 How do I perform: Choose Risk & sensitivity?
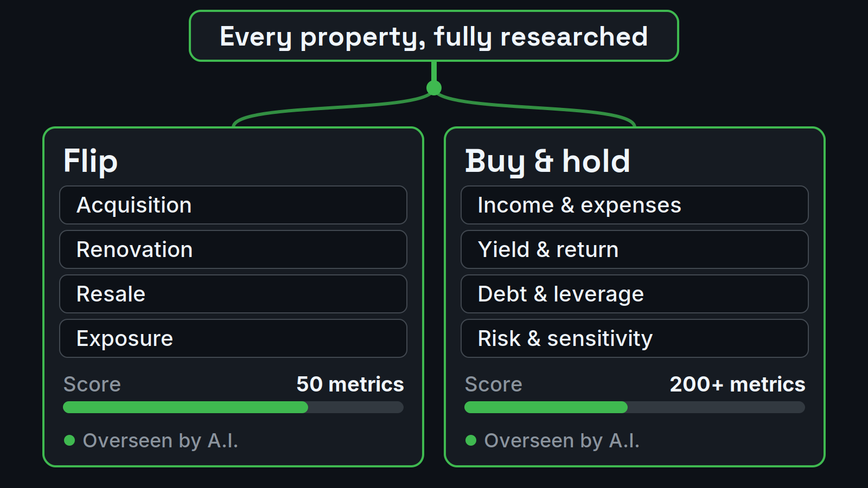[x=635, y=338]
